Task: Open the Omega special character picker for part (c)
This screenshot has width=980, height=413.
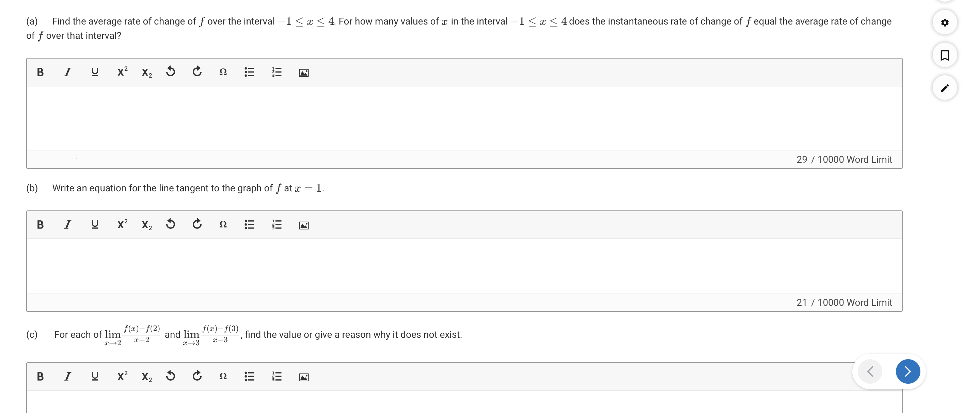Action: pos(223,376)
